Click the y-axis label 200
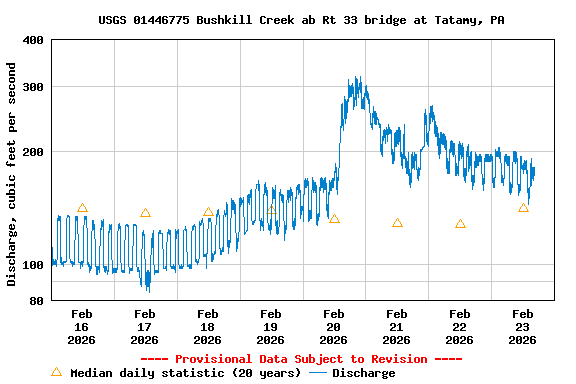This screenshot has width=576, height=384. (33, 152)
